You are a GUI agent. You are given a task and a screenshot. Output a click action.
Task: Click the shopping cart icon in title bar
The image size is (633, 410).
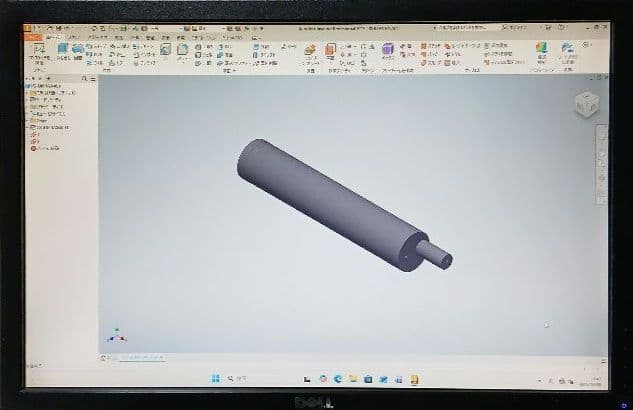point(548,27)
